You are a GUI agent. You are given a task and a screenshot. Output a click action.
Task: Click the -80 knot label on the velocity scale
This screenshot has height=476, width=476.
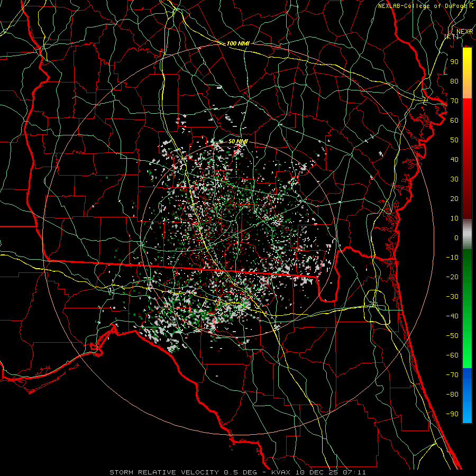coord(452,395)
